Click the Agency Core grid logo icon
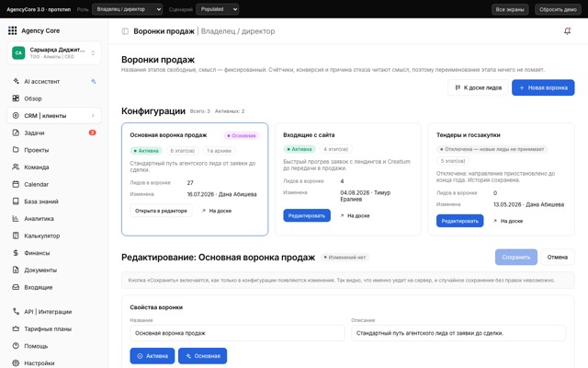This screenshot has height=368, width=588. 12,30
